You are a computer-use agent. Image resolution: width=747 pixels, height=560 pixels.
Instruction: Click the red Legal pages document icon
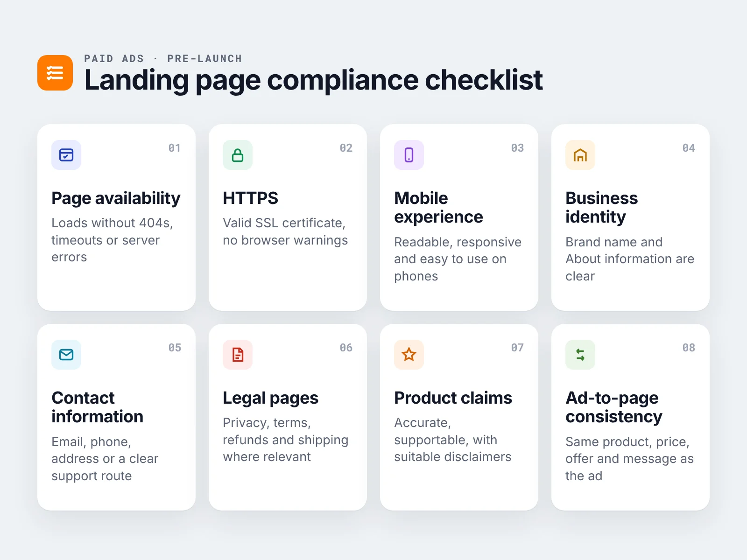238,355
